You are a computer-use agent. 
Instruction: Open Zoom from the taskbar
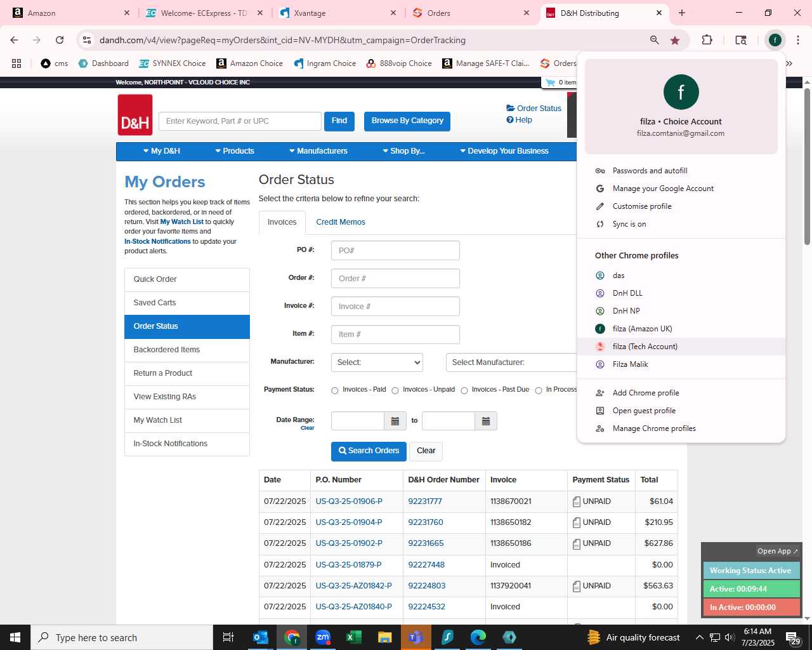coord(323,637)
